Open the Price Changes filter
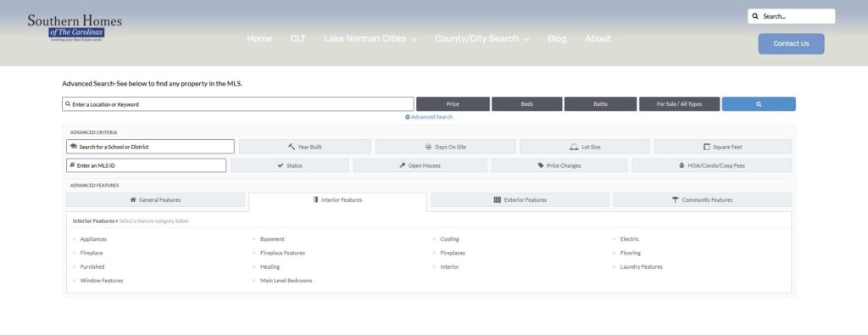 click(x=559, y=165)
